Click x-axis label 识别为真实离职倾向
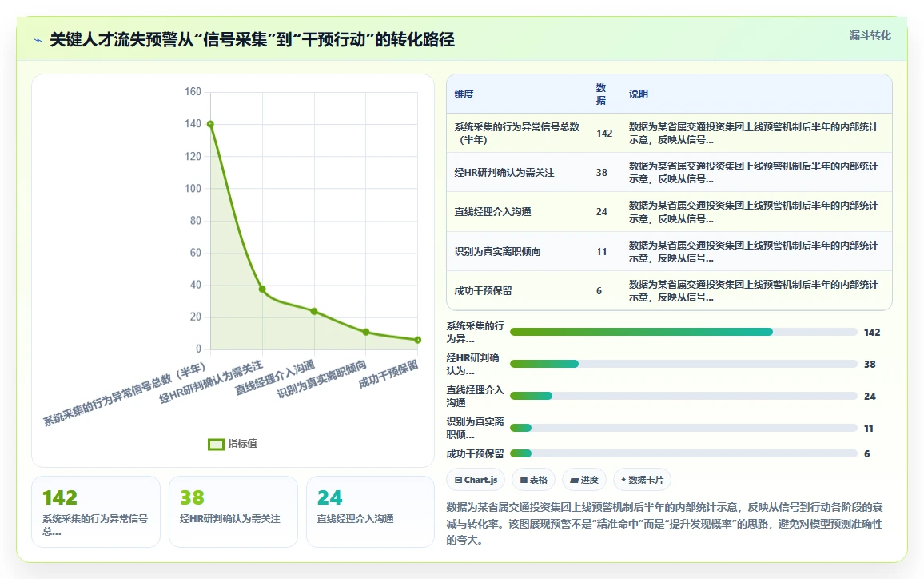This screenshot has height=579, width=924. coord(322,379)
